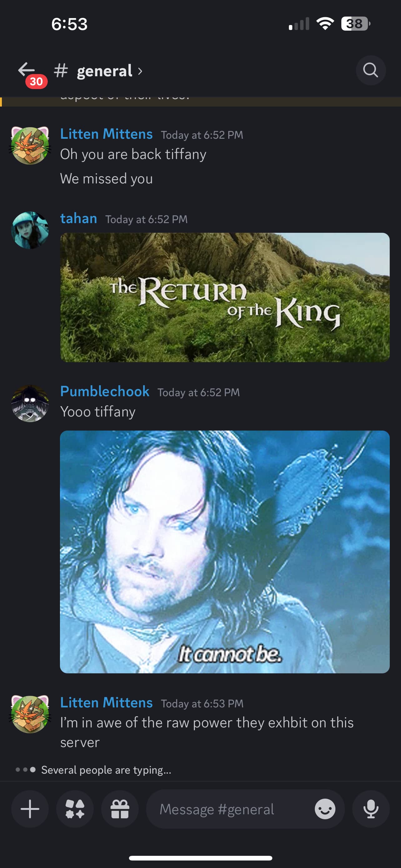401x868 pixels.
Task: Open the general channel title
Action: tap(105, 71)
